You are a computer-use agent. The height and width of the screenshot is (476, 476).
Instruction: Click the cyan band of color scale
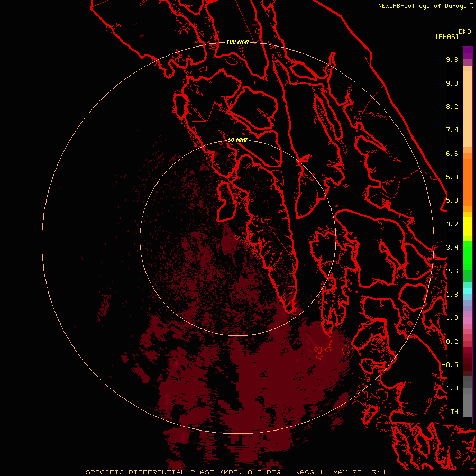pos(467,291)
